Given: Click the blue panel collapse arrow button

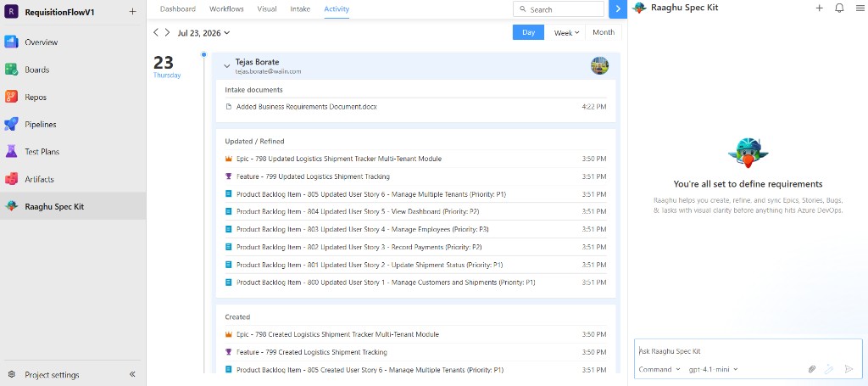Looking at the screenshot, I should [x=618, y=9].
